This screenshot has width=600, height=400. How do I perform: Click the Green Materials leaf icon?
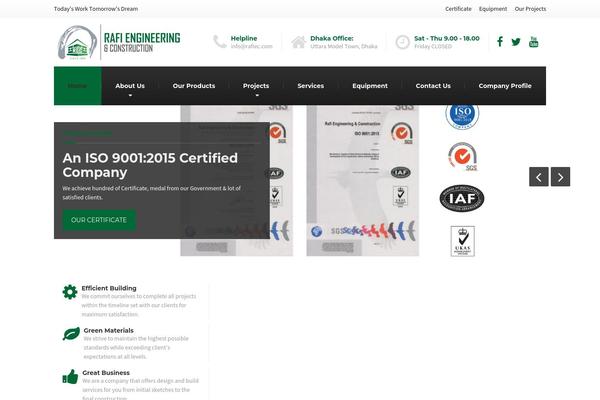pos(71,334)
